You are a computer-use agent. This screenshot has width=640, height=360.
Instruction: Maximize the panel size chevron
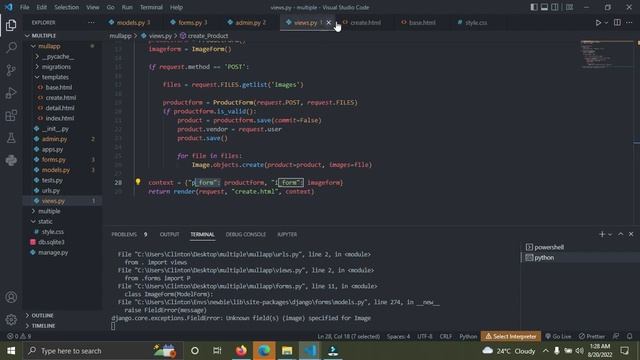pyautogui.click(x=621, y=234)
